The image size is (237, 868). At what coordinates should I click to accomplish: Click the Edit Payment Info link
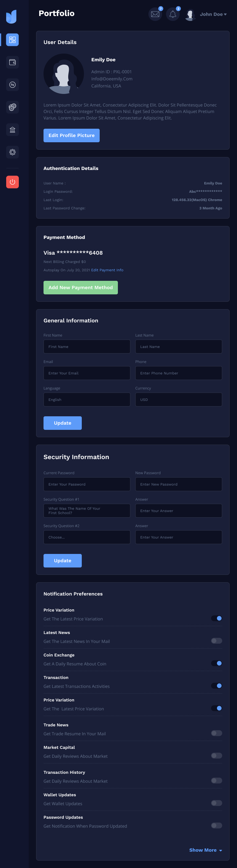point(107,270)
